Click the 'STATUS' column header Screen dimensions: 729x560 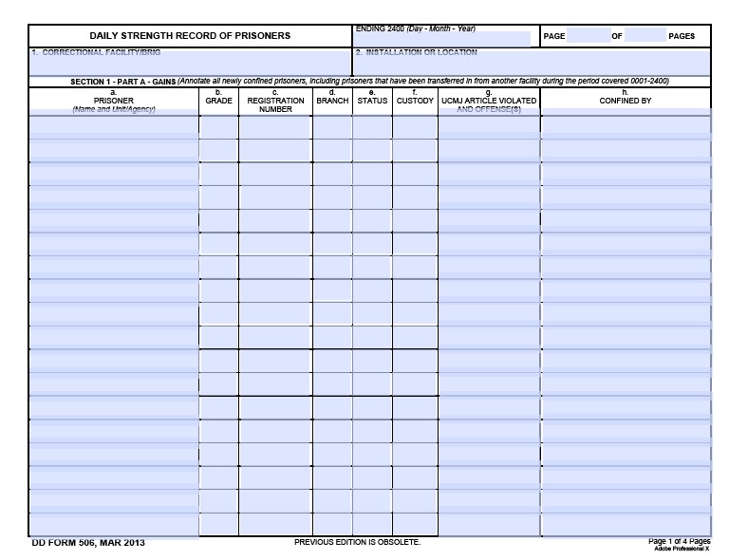coord(372,101)
